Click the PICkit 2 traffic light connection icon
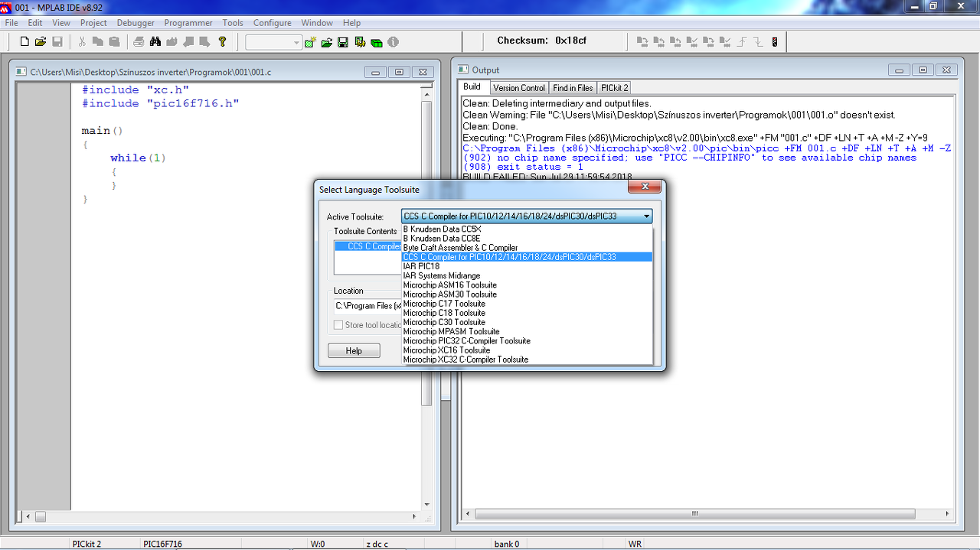Image resolution: width=980 pixels, height=550 pixels. [775, 42]
